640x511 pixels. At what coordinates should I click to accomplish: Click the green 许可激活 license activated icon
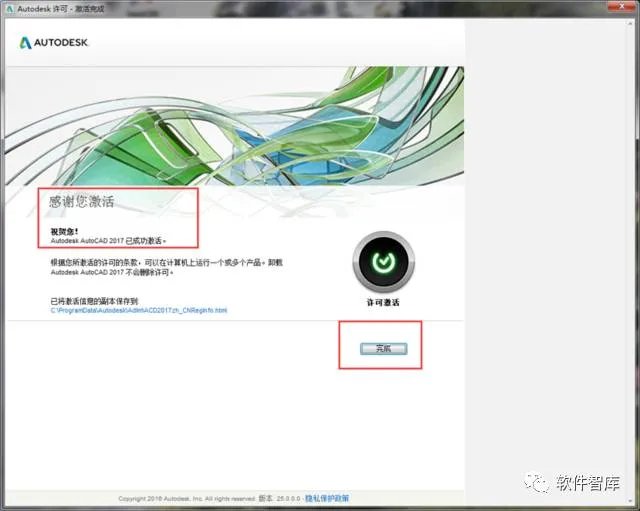(x=384, y=262)
